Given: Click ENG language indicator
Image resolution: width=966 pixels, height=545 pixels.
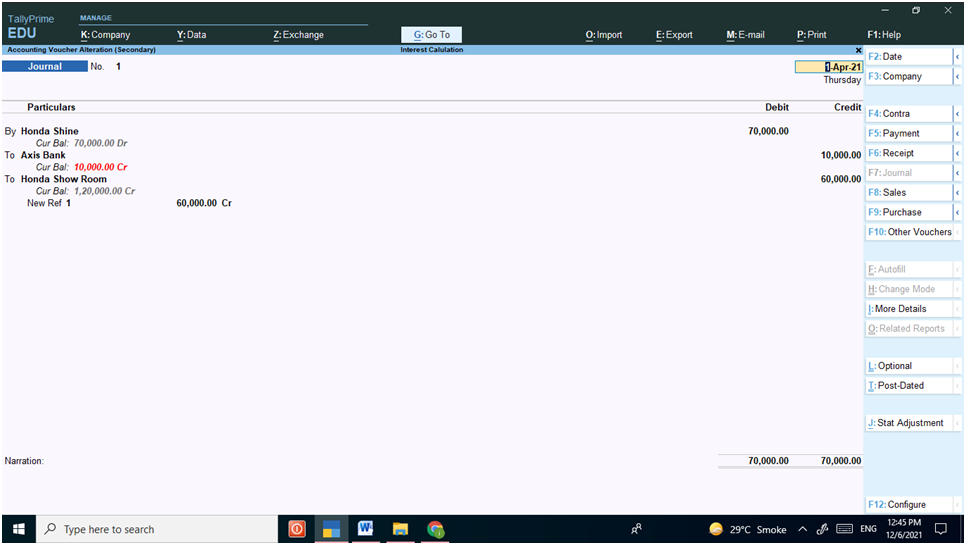Looking at the screenshot, I should tap(869, 530).
